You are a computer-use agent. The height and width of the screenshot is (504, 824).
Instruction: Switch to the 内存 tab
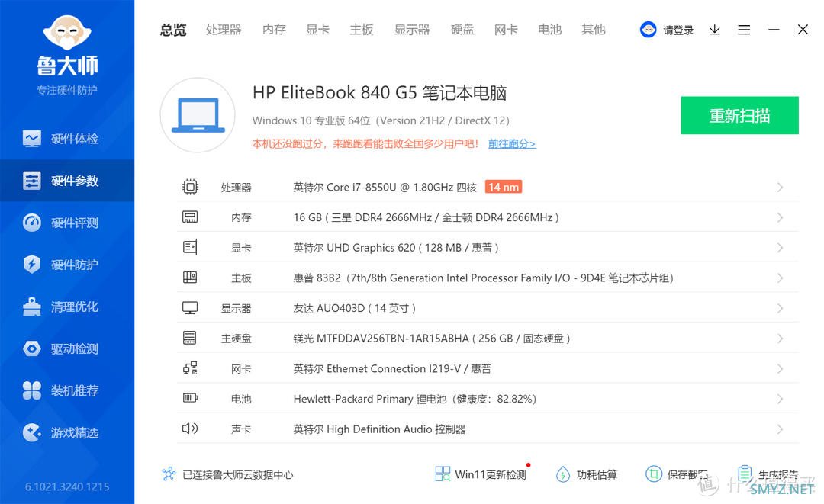[x=275, y=30]
